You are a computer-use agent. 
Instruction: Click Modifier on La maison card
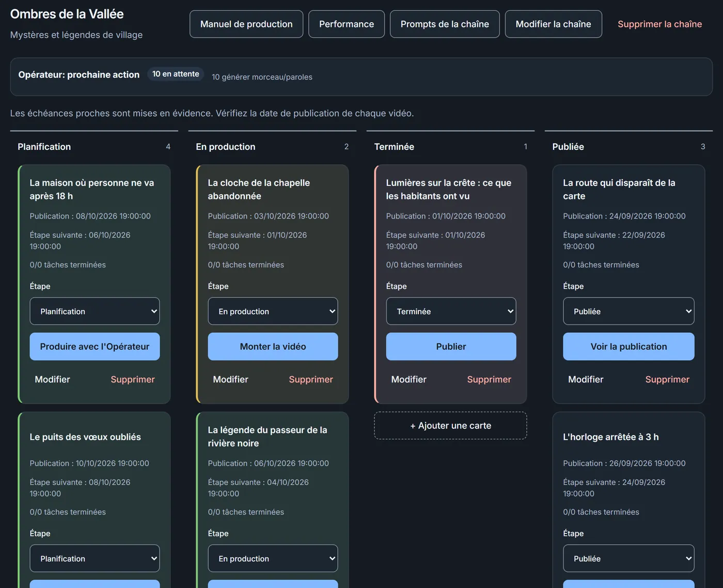point(52,379)
